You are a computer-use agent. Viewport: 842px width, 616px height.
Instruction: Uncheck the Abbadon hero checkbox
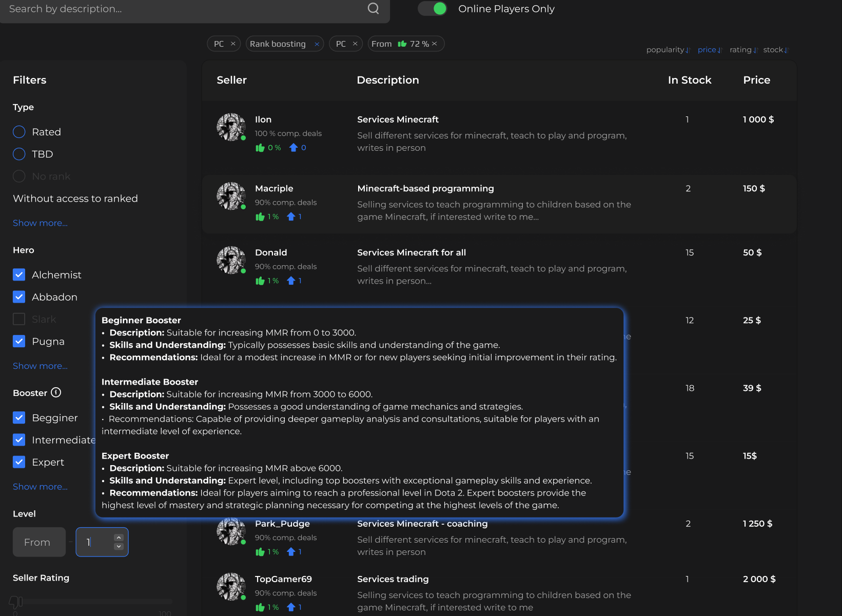[x=19, y=297]
